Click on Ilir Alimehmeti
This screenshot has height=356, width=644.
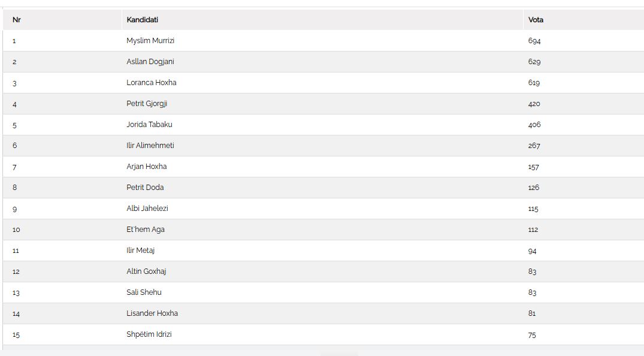(150, 146)
